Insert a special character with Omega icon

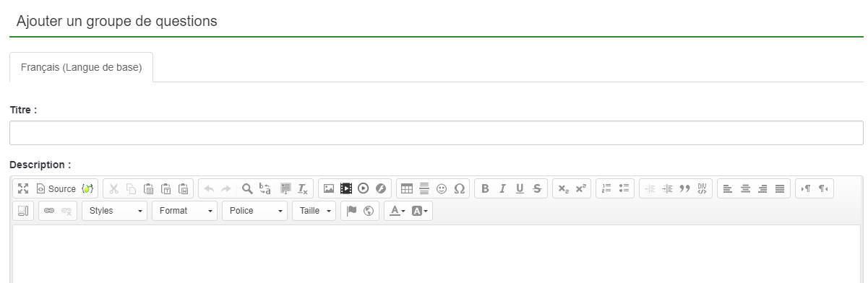pyautogui.click(x=459, y=189)
